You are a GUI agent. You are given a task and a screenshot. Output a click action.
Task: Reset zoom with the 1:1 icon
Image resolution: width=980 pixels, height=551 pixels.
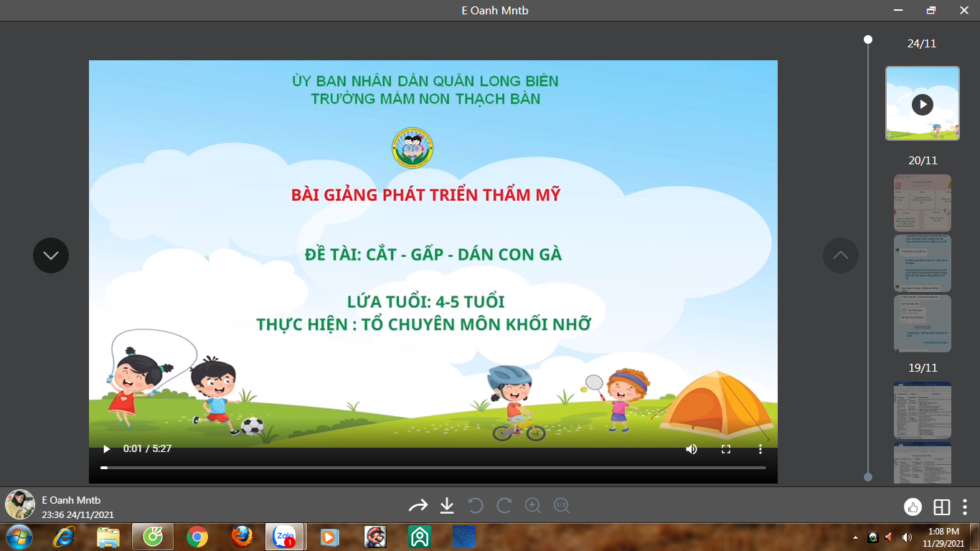click(x=562, y=507)
